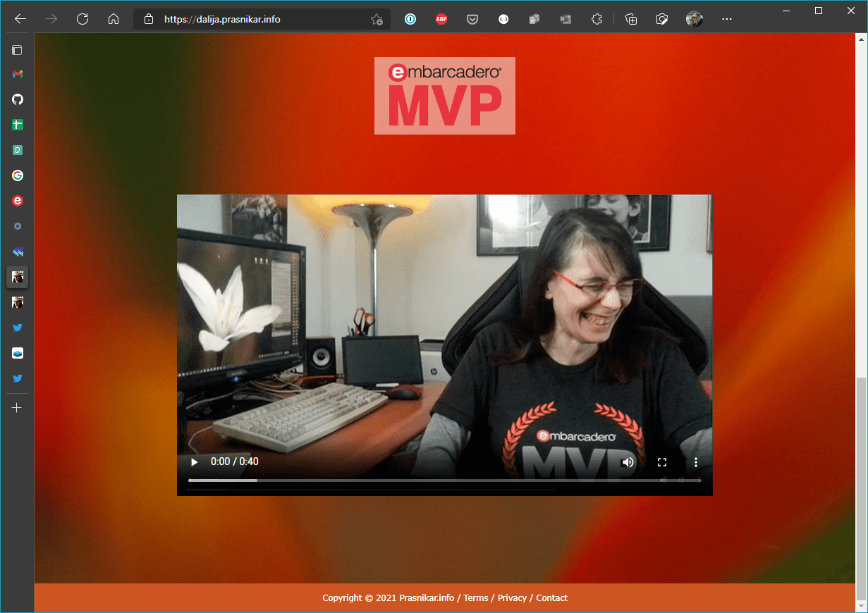Open video more options menu
The width and height of the screenshot is (868, 613).
pyautogui.click(x=696, y=462)
